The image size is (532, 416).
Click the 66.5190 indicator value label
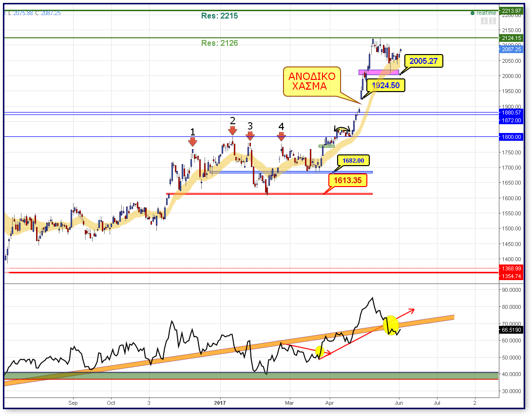click(x=512, y=330)
